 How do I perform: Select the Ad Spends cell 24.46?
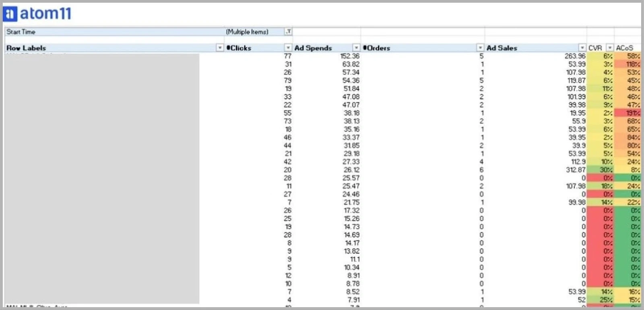[351, 194]
